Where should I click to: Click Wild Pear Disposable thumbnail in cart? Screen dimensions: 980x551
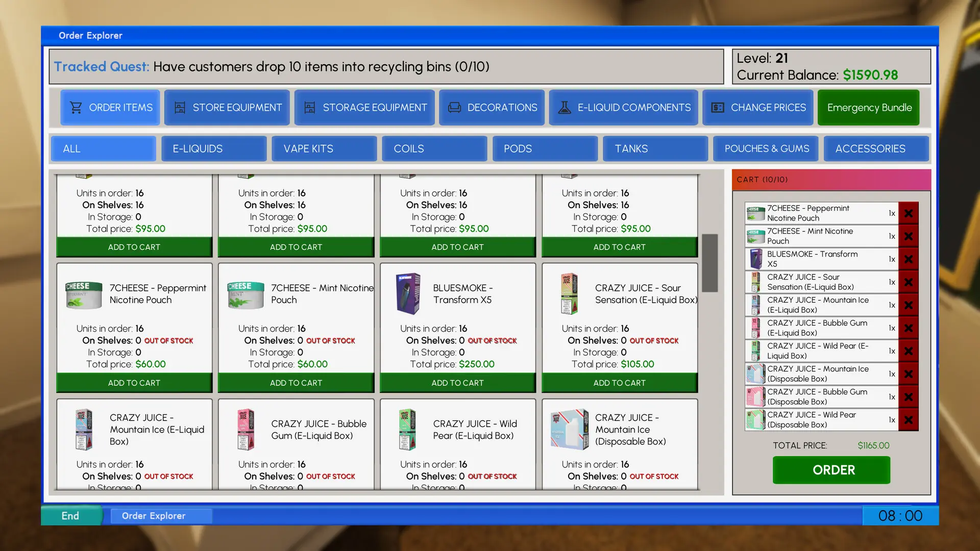point(755,420)
